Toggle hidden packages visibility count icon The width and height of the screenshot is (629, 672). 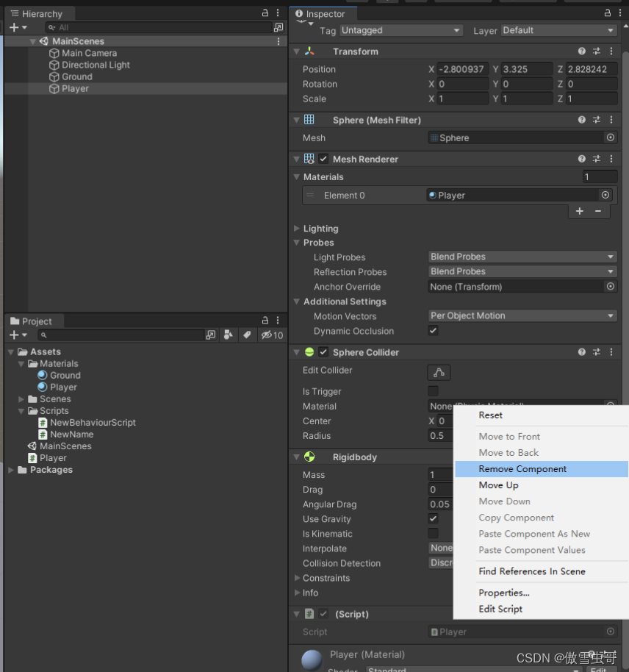272,335
